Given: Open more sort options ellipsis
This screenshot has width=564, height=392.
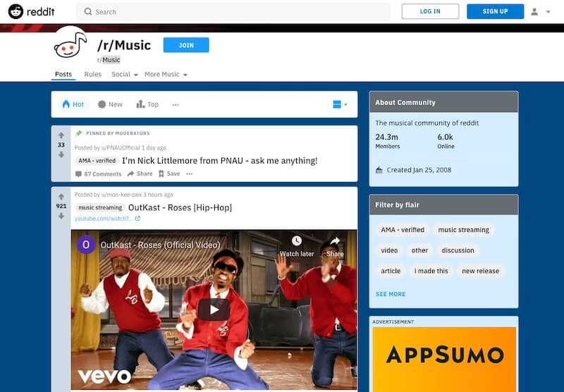Looking at the screenshot, I should (x=176, y=104).
